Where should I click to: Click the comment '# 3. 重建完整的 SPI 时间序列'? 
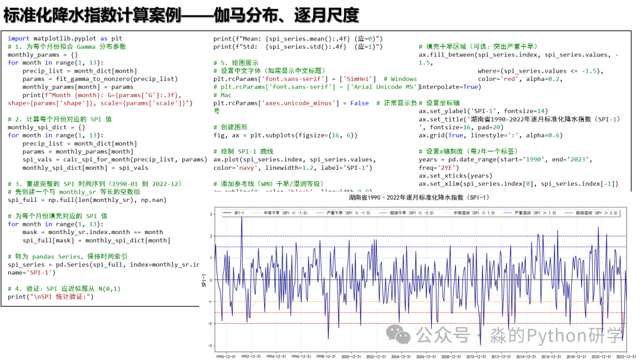coord(94,184)
